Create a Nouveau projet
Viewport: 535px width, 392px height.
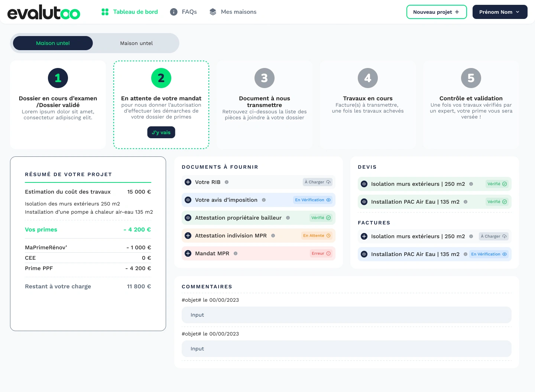[x=437, y=12]
